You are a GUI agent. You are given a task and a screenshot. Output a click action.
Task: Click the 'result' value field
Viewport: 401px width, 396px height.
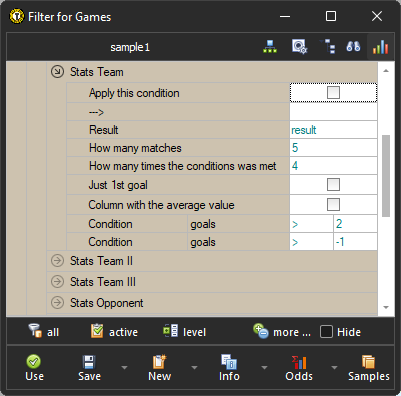(x=333, y=130)
